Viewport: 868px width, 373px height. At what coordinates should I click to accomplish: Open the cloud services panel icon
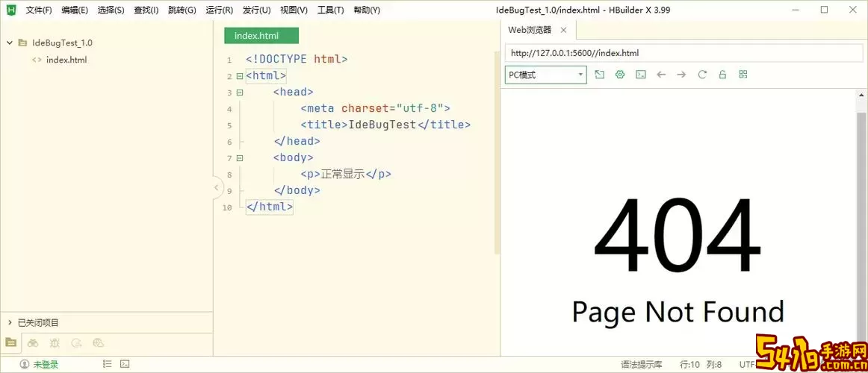(98, 342)
